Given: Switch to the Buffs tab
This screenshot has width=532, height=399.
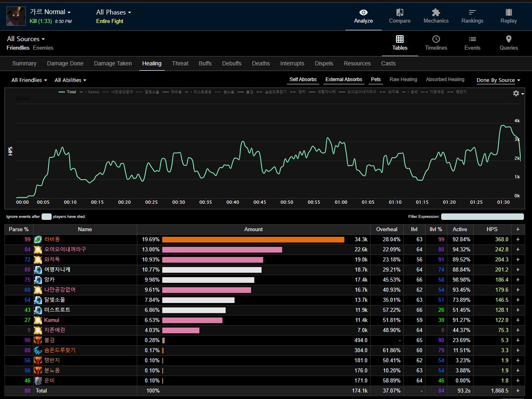Looking at the screenshot, I should tap(205, 63).
